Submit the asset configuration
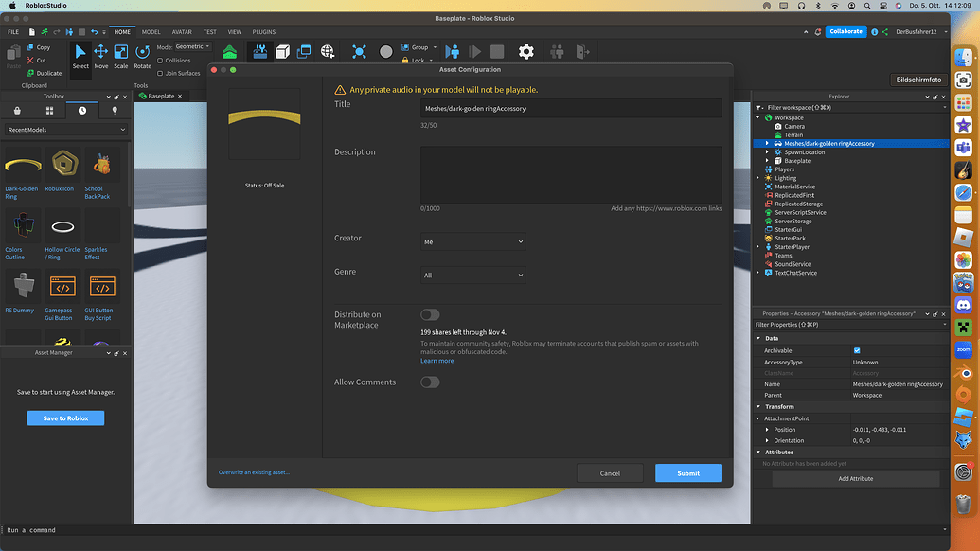The width and height of the screenshot is (980, 551). (687, 472)
